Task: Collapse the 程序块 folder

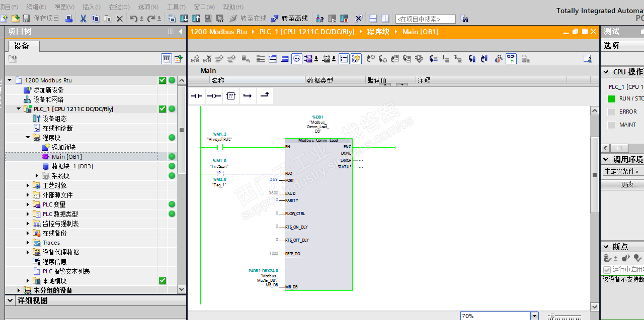Action: coord(28,138)
